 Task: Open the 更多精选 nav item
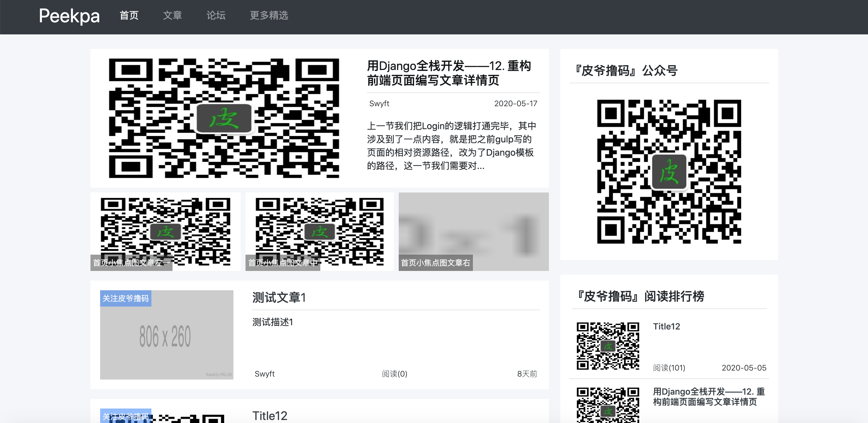(269, 15)
